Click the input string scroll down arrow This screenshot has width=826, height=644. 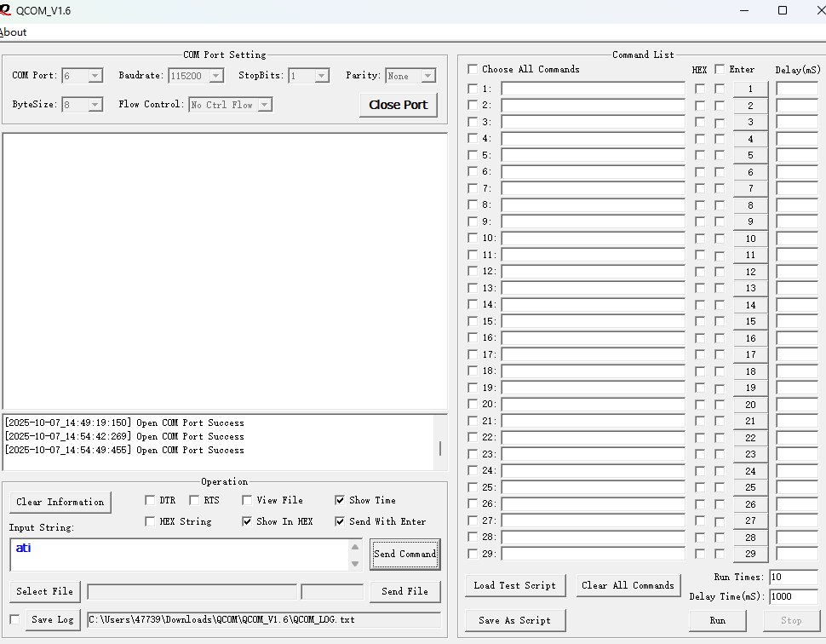pyautogui.click(x=355, y=563)
